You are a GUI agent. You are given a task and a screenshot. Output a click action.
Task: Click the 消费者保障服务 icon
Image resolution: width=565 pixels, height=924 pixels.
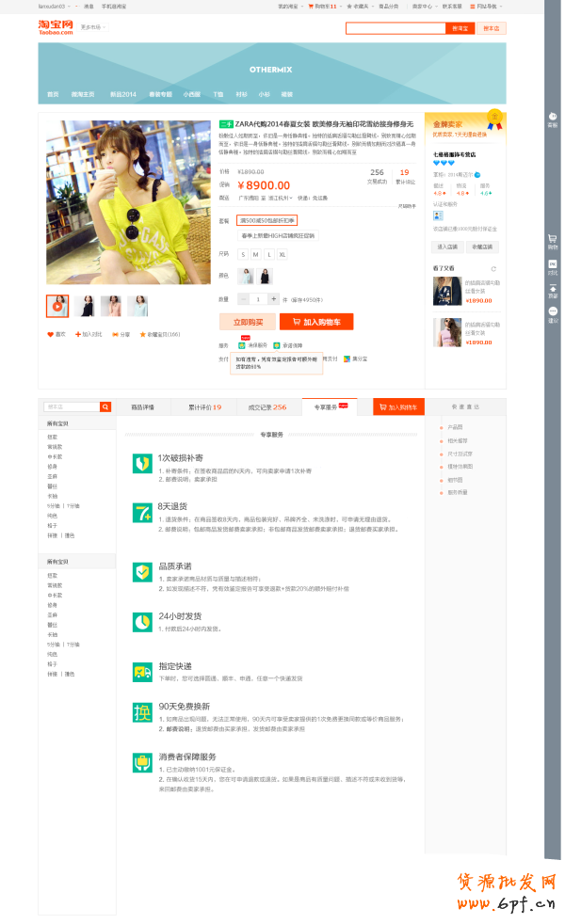point(142,762)
